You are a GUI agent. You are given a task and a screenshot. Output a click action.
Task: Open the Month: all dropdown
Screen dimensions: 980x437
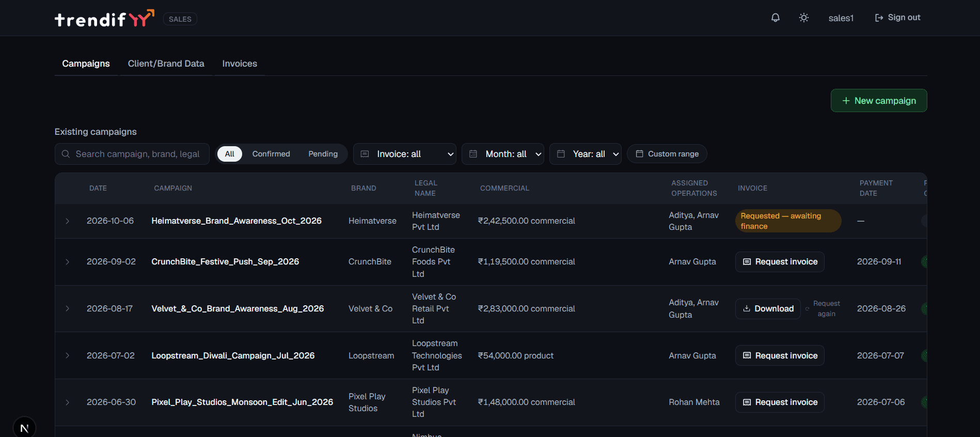point(503,154)
